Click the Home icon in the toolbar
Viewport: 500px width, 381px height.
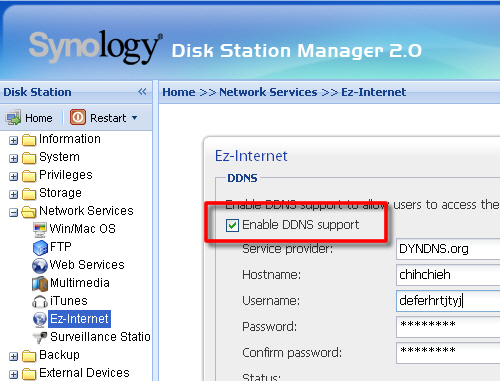pyautogui.click(x=14, y=118)
